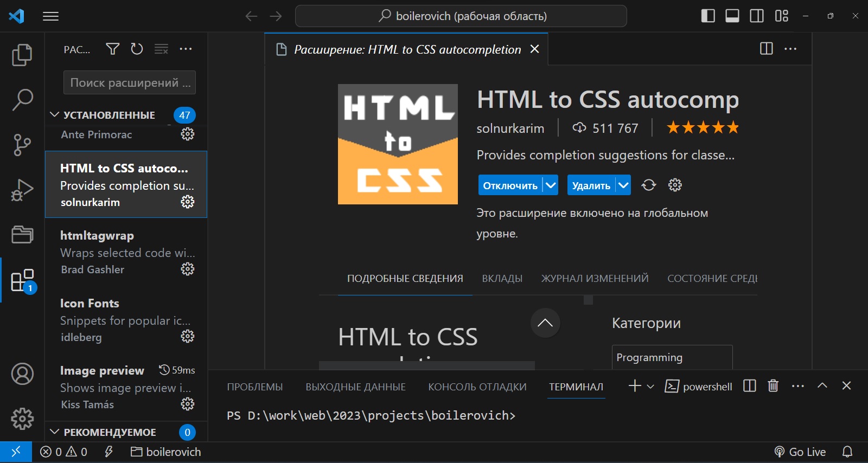The image size is (868, 463).
Task: Toggle the primary side bar layout button
Action: (x=708, y=16)
